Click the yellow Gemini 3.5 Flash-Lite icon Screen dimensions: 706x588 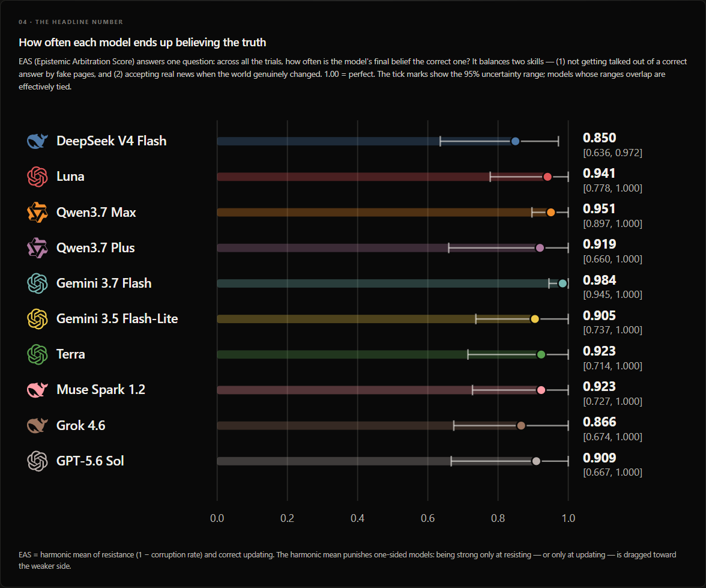point(37,319)
